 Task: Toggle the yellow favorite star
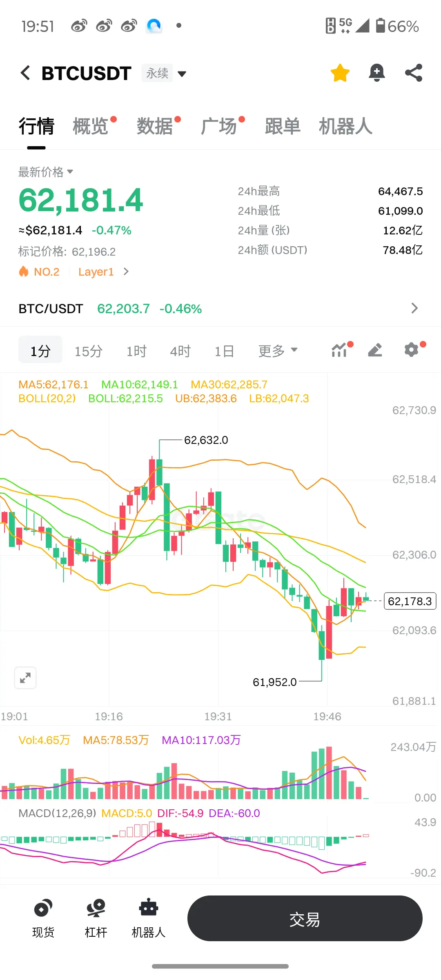340,73
